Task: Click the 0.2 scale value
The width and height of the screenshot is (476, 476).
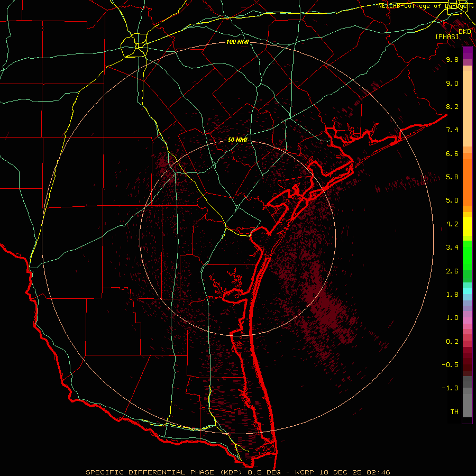Action: coord(452,342)
